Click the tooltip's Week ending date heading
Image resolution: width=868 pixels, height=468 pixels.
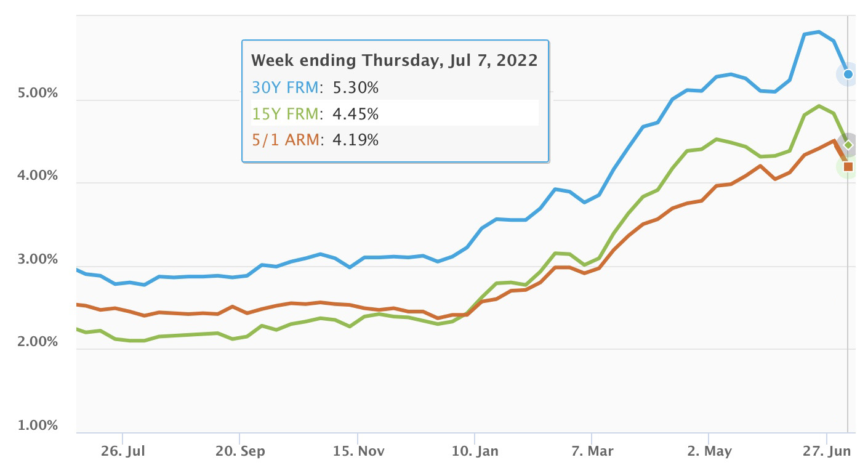click(x=395, y=60)
